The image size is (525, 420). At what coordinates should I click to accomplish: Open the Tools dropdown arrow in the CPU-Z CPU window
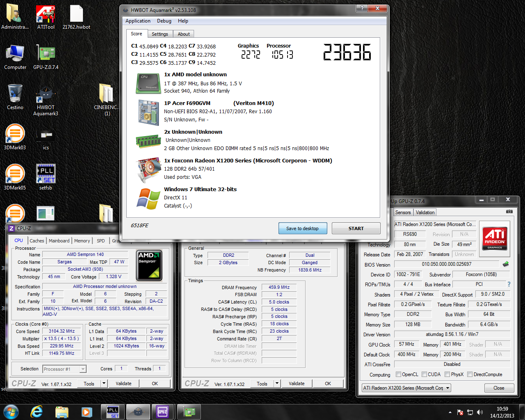104,383
